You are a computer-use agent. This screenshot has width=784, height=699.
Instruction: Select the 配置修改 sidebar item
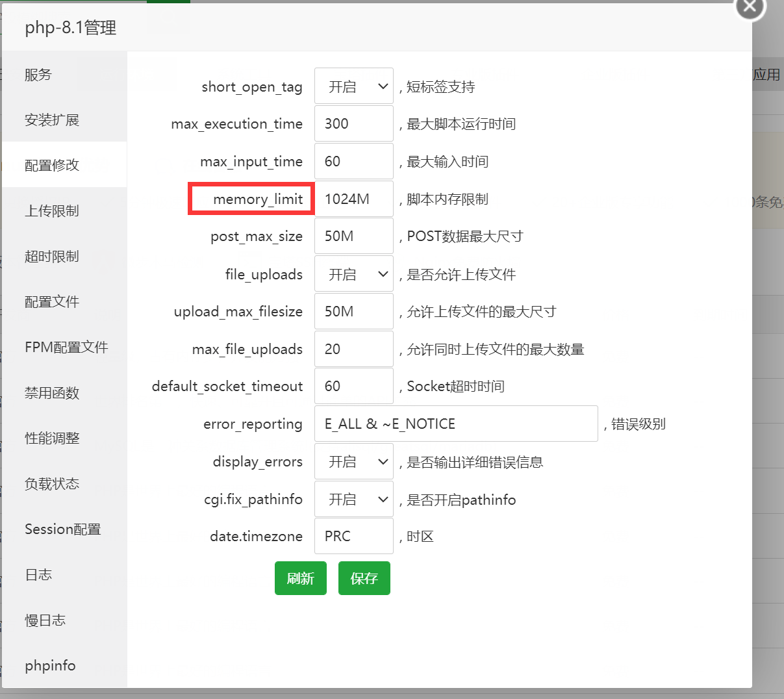(x=51, y=164)
